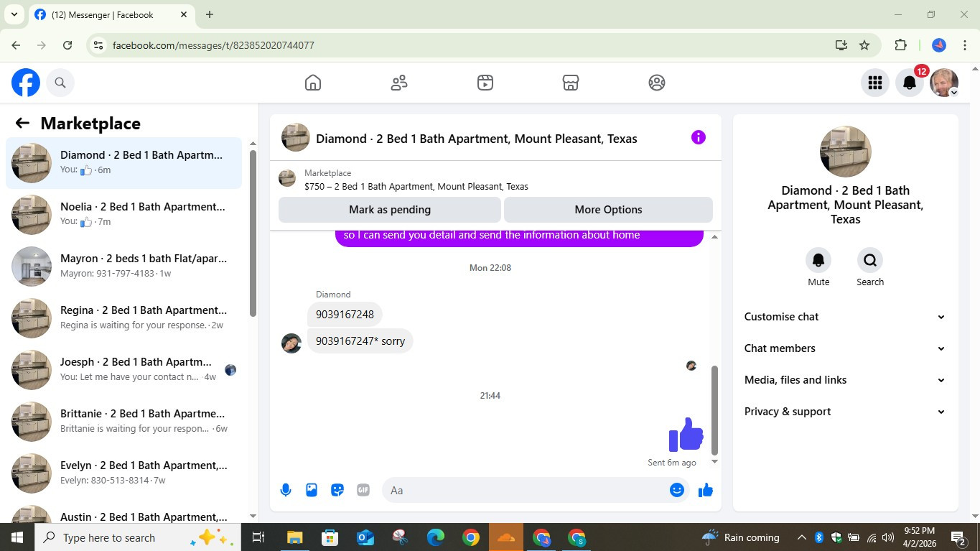Select the Messenger | Facebook browser tab
The height and width of the screenshot is (551, 980).
(x=111, y=14)
